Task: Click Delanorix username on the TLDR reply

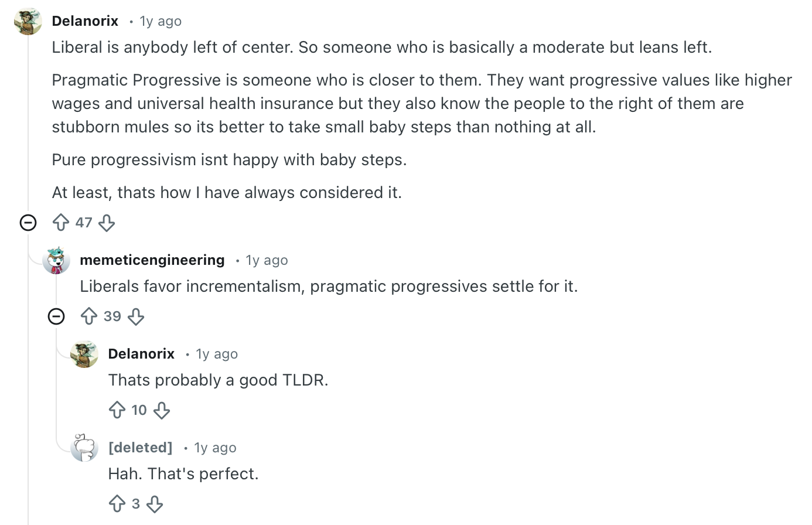Action: 141,354
